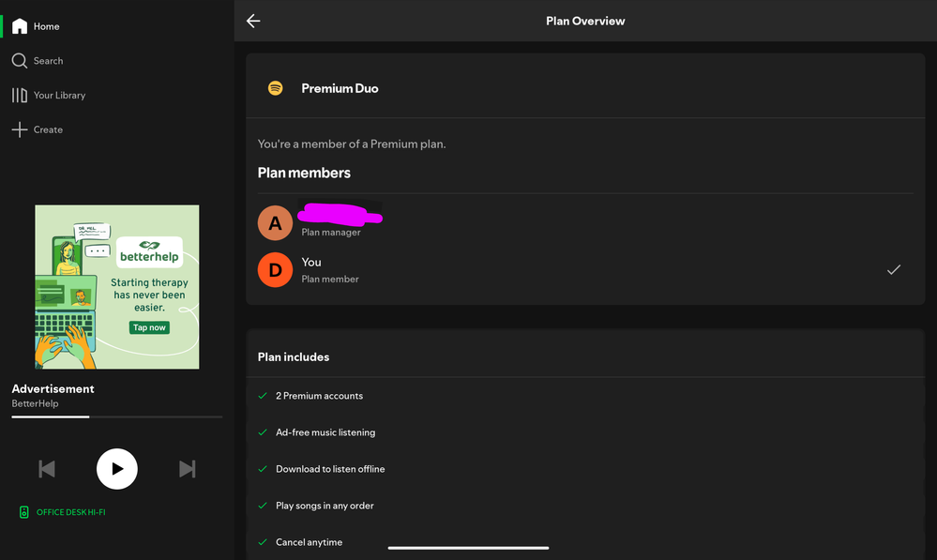Click the checkmark beside Ad-free music listening
The image size is (937, 560).
pyautogui.click(x=263, y=432)
